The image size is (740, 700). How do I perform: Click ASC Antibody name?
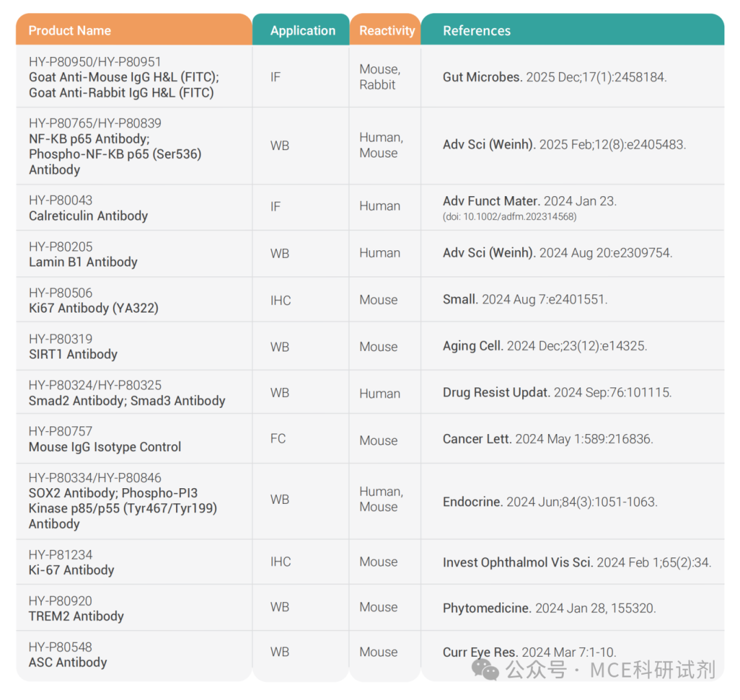pos(68,663)
